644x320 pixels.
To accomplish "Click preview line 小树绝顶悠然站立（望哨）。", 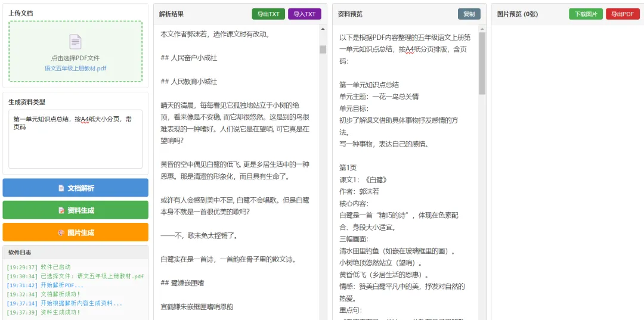I will pyautogui.click(x=382, y=263).
